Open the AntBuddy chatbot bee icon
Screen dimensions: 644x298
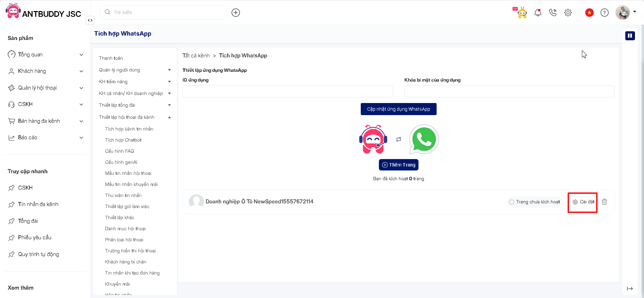pyautogui.click(x=520, y=12)
